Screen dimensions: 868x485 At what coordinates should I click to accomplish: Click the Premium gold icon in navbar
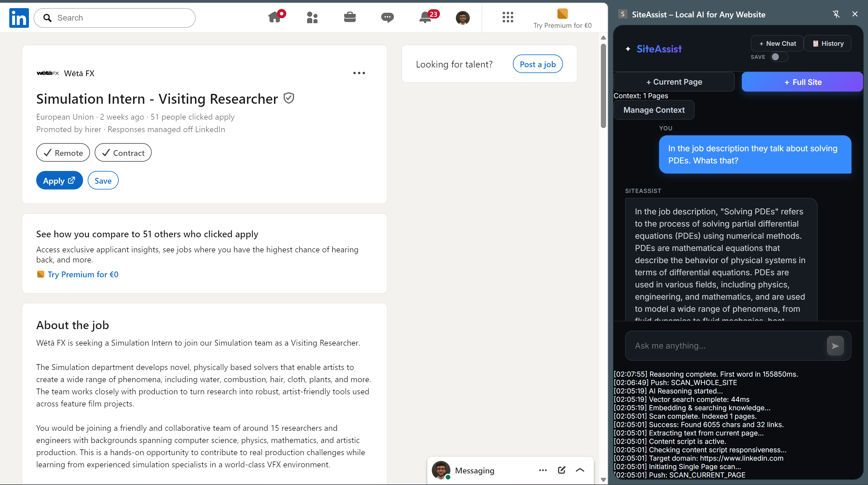[x=562, y=14]
